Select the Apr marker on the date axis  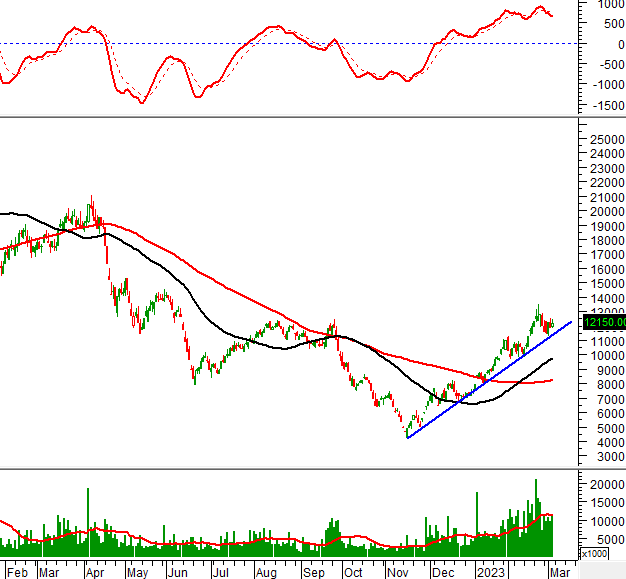tap(95, 572)
